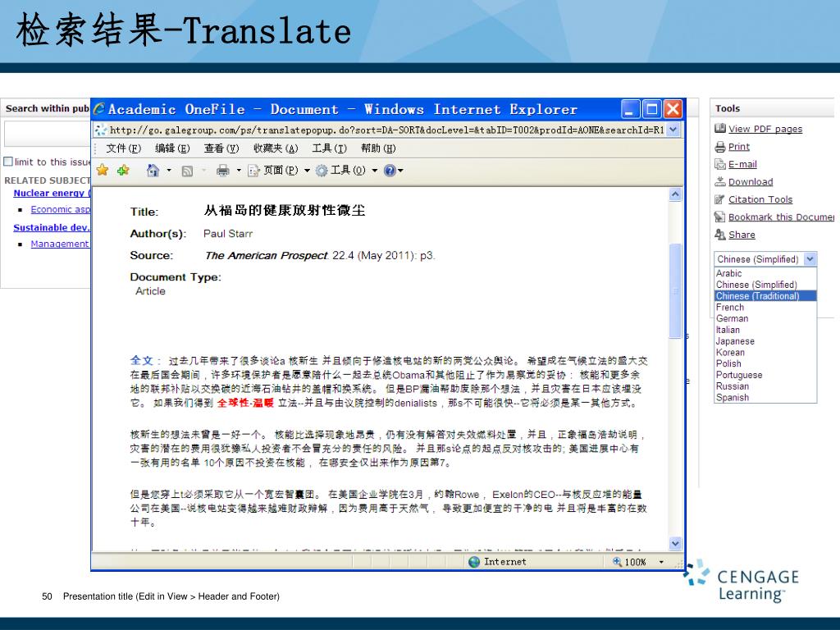Viewport: 840px width, 630px height.
Task: Select Portuguese in the language list
Action: click(765, 374)
